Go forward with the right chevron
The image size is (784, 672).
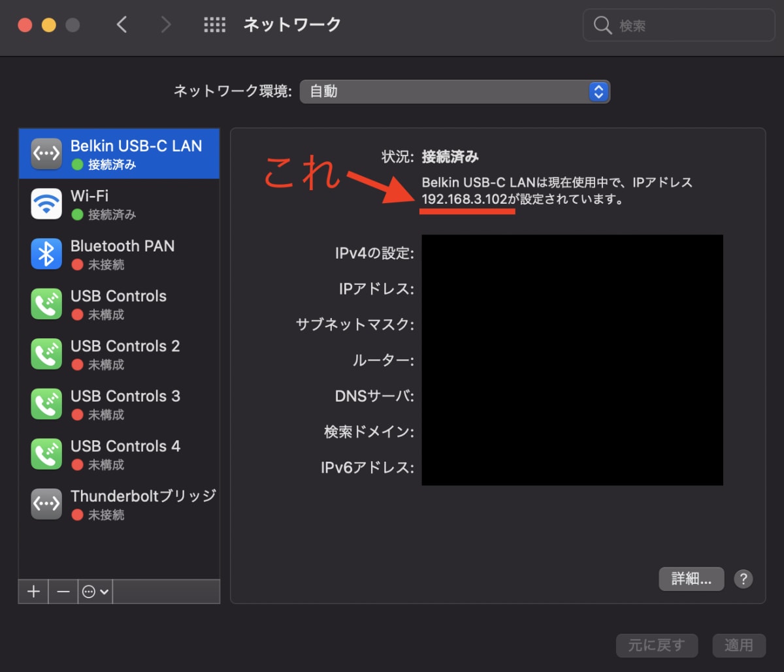click(166, 25)
